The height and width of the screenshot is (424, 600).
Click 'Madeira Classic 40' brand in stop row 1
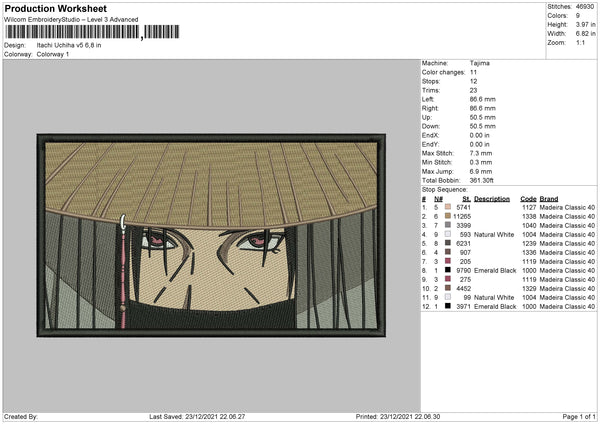click(x=567, y=207)
